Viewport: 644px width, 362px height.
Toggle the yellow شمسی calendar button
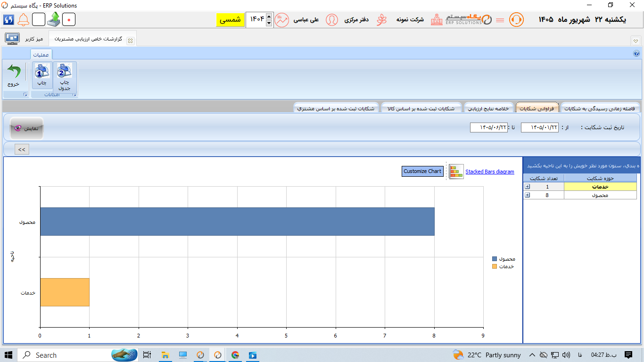pos(230,20)
